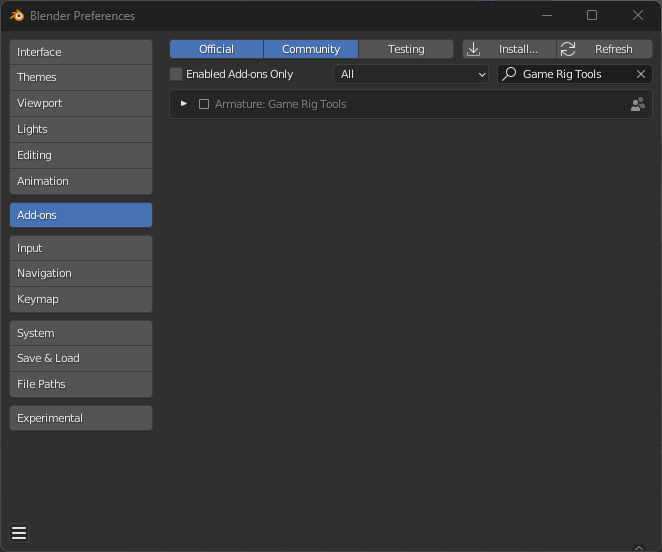Enable the Armature: Game Rig Tools add-on checkbox
This screenshot has width=662, height=552.
click(204, 104)
